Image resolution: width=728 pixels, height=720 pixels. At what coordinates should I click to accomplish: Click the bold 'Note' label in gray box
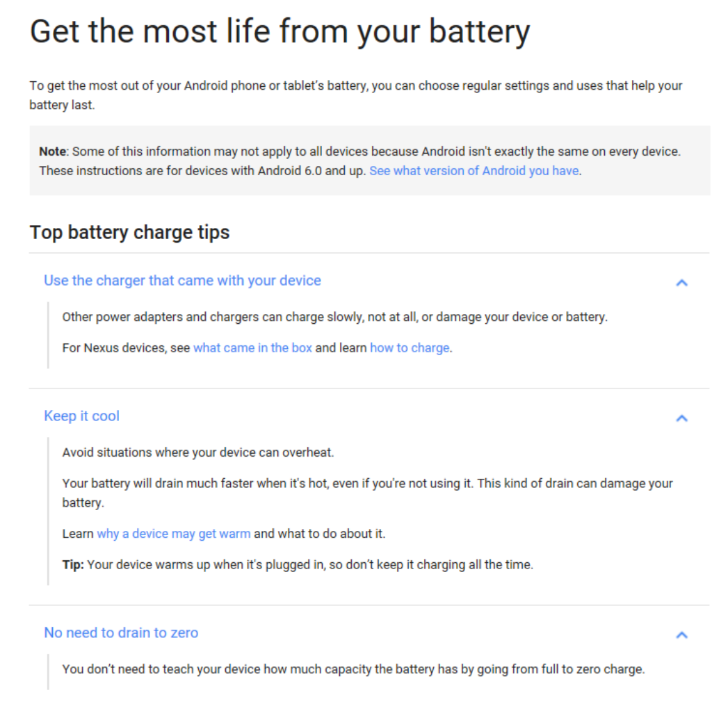[x=52, y=152]
